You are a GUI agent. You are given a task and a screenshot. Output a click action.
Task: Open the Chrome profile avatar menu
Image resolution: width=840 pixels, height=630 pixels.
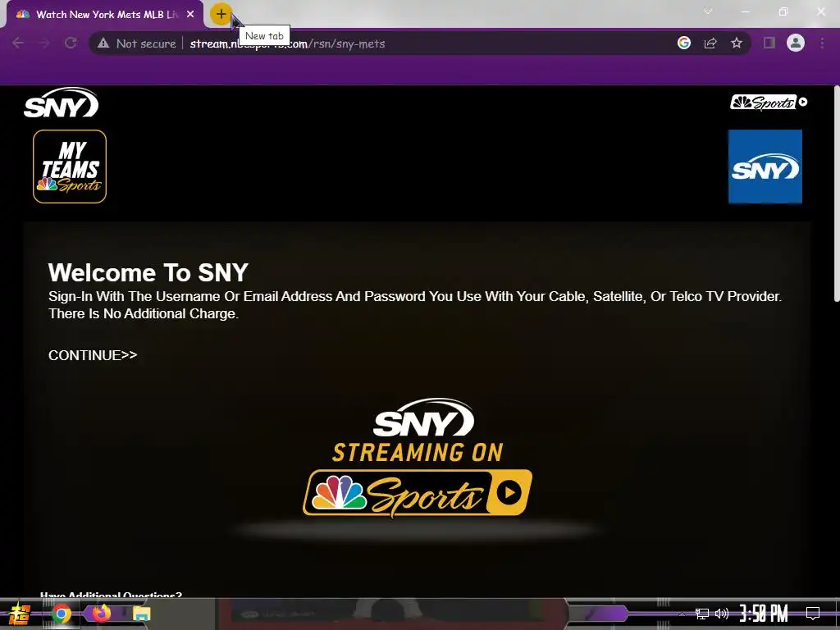[x=796, y=43]
